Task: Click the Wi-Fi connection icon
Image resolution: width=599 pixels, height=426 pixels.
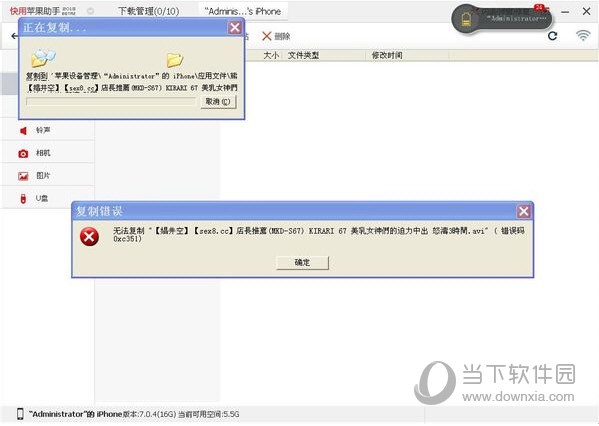Action: [583, 36]
